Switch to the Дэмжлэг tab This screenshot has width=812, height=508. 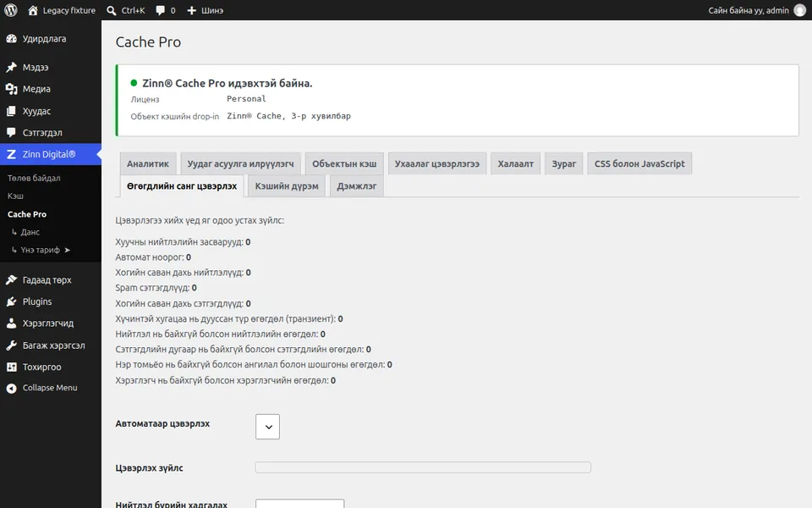(357, 186)
